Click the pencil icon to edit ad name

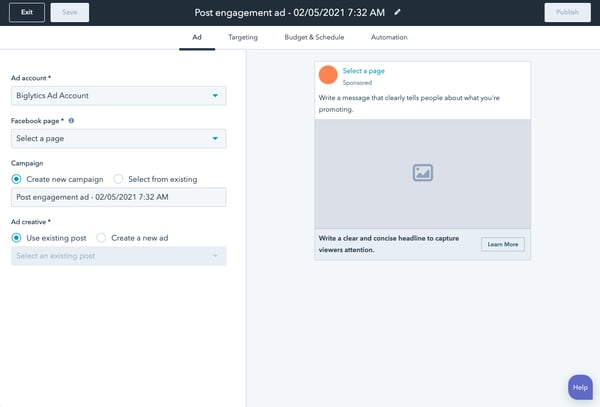(398, 12)
